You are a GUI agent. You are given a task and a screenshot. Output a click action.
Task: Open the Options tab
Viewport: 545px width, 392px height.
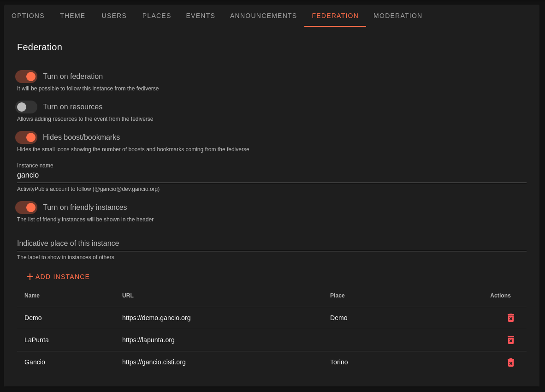click(x=28, y=16)
